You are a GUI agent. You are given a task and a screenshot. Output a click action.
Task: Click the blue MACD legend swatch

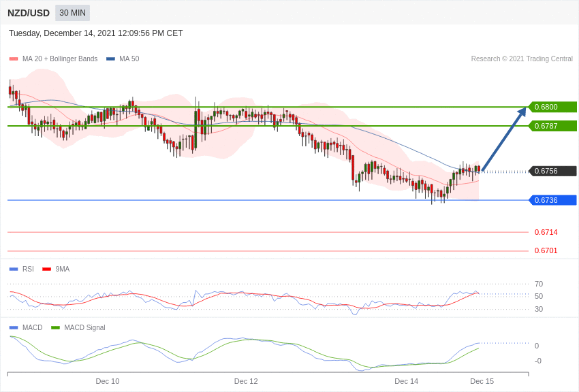point(14,327)
